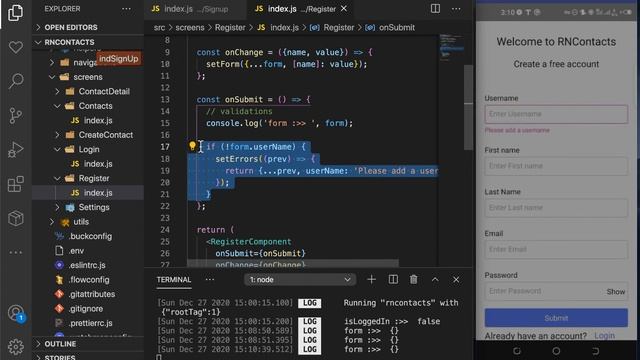Image resolution: width=640 pixels, height=360 pixels.
Task: Focus the Email input field
Action: point(556,249)
